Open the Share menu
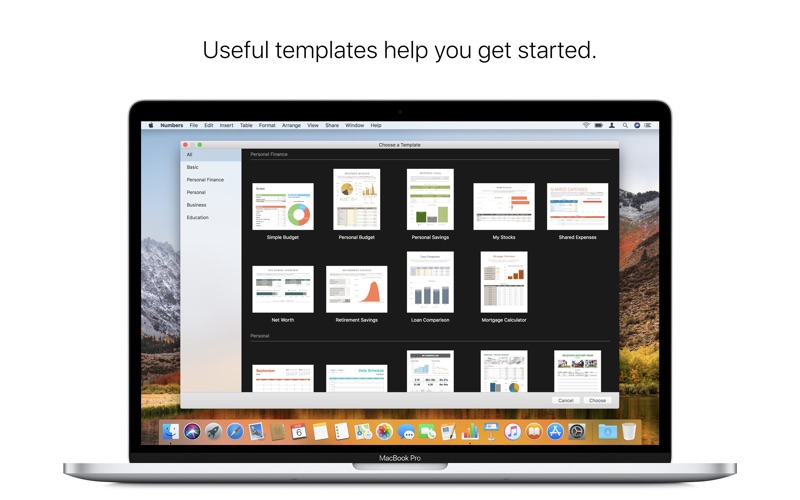The width and height of the screenshot is (800, 500). pos(332,125)
